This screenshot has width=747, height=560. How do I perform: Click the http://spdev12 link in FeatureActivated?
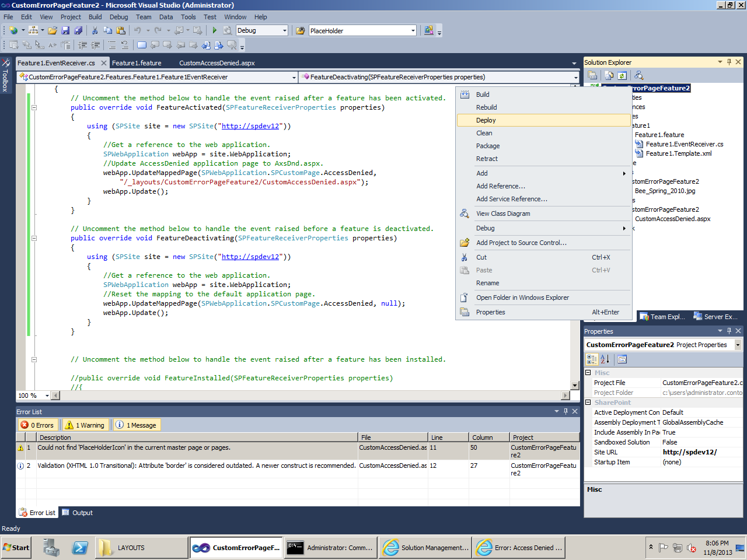point(250,126)
